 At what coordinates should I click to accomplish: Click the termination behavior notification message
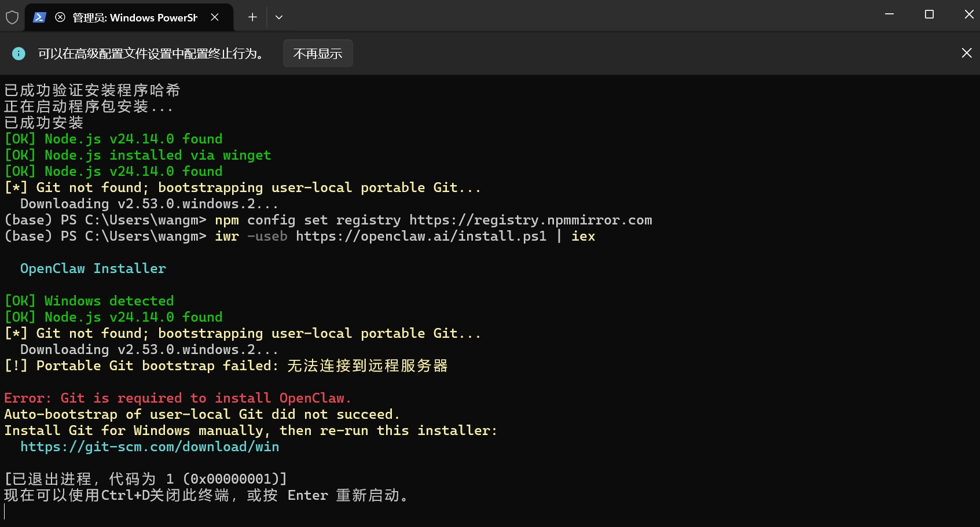(x=152, y=54)
